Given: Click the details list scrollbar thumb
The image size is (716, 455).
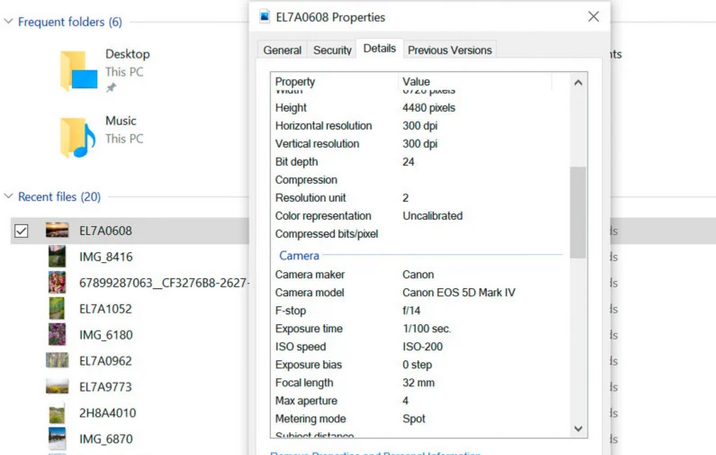Looking at the screenshot, I should coord(578,212).
